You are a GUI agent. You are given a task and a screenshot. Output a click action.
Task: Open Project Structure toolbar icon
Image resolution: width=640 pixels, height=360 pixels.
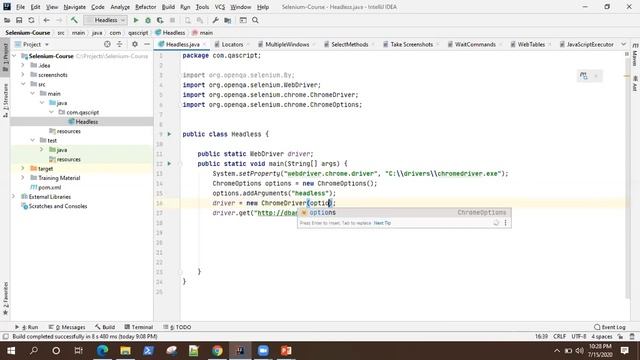point(227,20)
